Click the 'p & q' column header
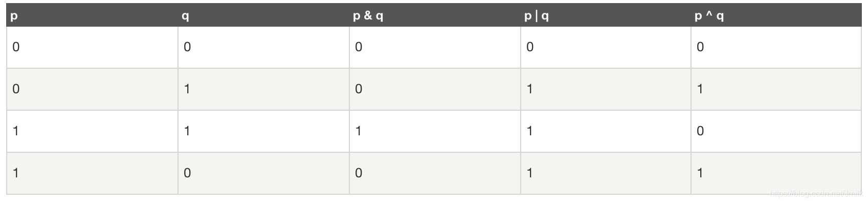 (x=368, y=16)
